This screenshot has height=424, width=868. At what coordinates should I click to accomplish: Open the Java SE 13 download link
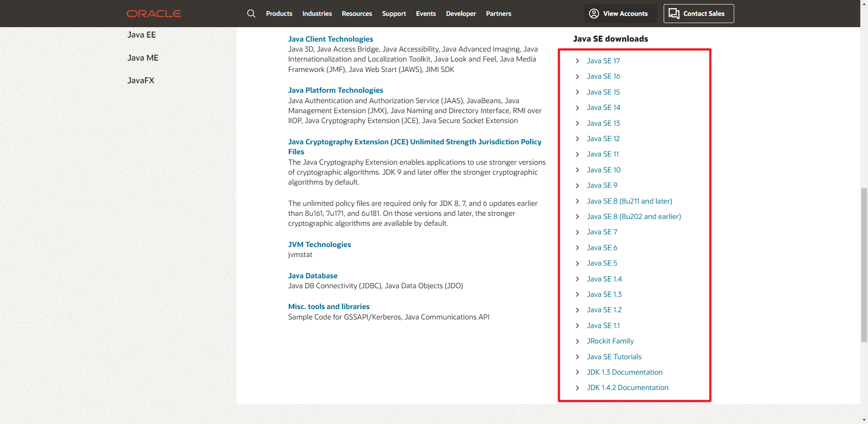[603, 123]
